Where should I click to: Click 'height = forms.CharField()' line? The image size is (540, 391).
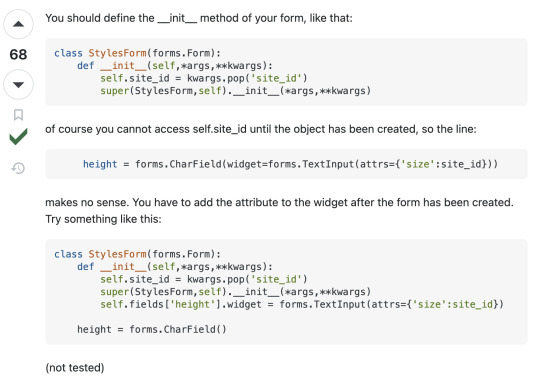point(152,329)
